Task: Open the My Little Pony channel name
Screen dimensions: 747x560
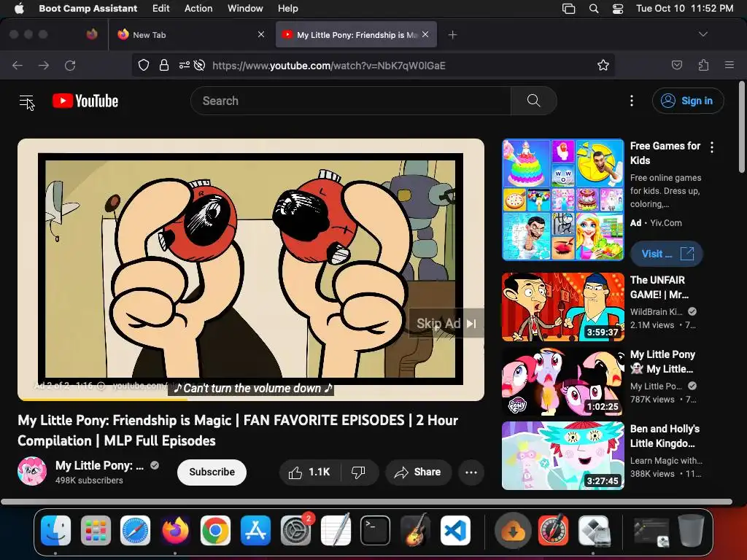Action: pos(99,465)
